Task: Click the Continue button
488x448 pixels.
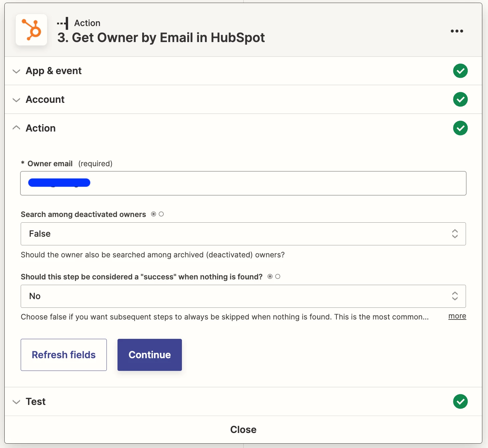Action: [x=150, y=355]
